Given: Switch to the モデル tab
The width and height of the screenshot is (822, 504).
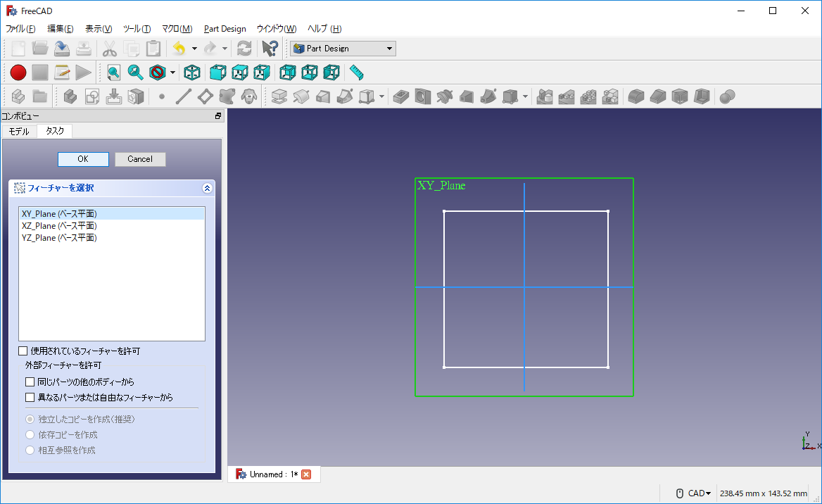Looking at the screenshot, I should 20,131.
